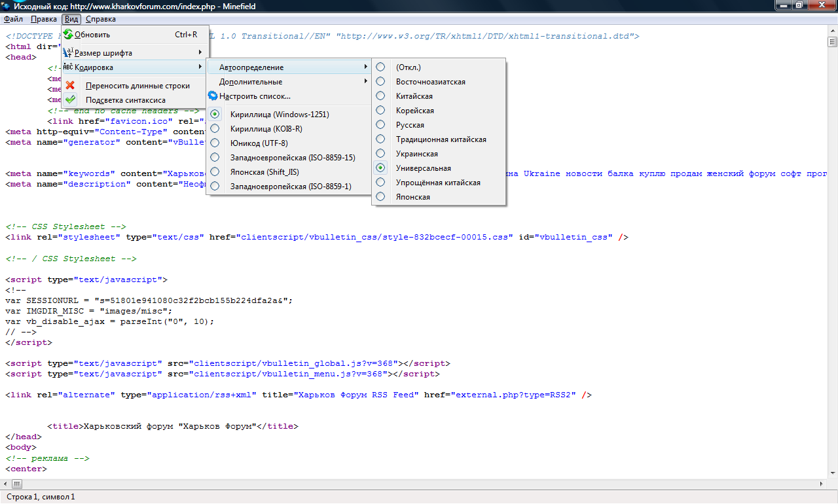
Task: Expand the Автоопределение submenu
Action: tap(289, 67)
